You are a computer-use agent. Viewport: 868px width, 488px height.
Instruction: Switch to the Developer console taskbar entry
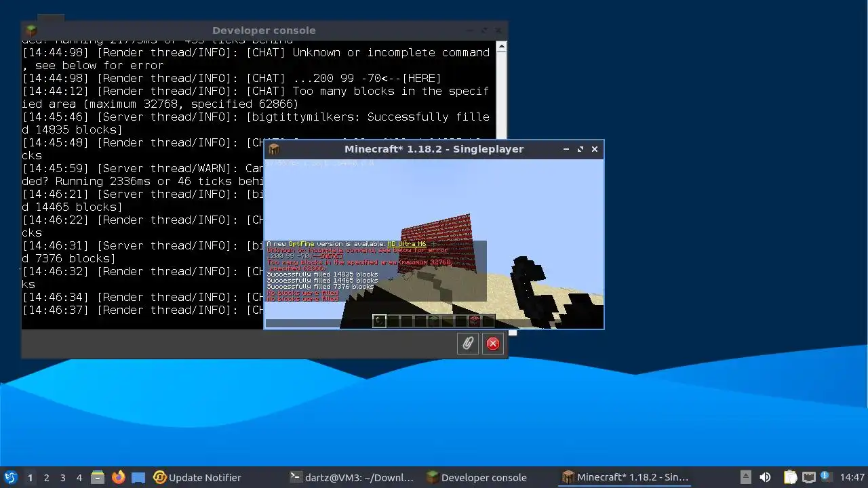[x=477, y=477]
